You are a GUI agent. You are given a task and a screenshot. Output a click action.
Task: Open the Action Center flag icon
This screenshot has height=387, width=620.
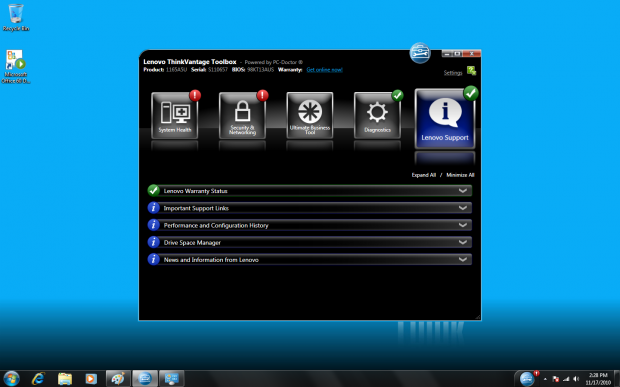(556, 379)
